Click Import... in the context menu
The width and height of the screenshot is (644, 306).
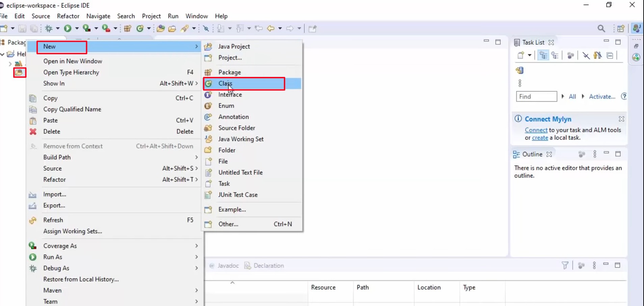point(114,194)
